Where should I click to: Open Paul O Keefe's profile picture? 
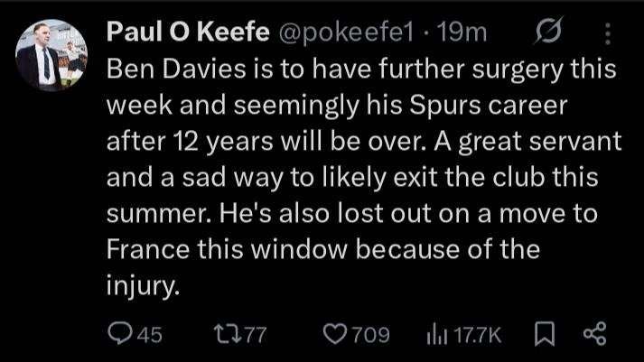coord(51,57)
